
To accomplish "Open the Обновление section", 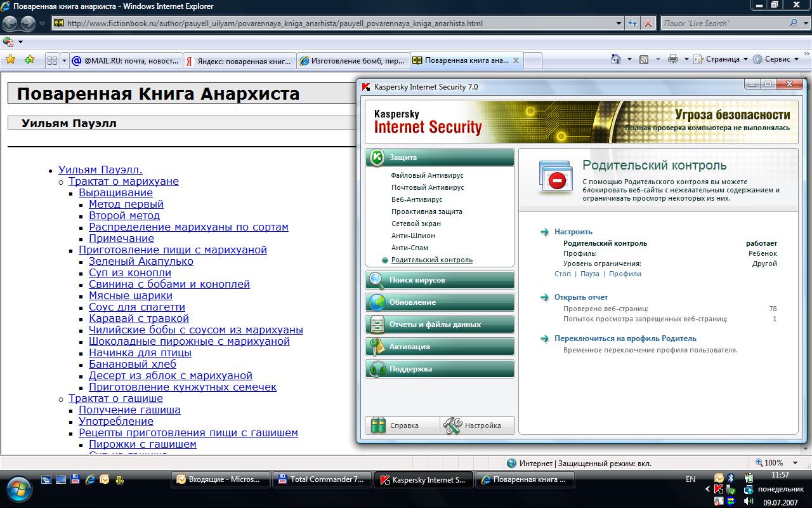I will tap(440, 302).
